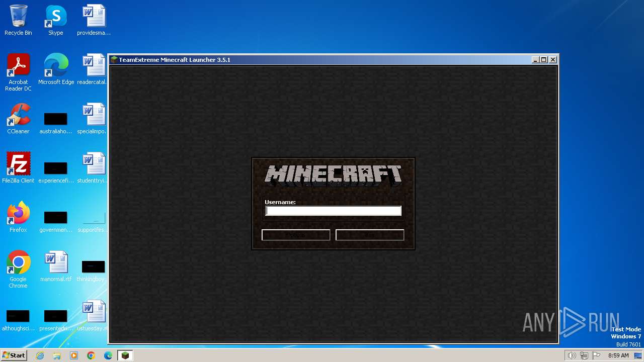Screen dimensions: 644x362
Task: Click the Minecraft logo banner
Action: click(x=333, y=175)
